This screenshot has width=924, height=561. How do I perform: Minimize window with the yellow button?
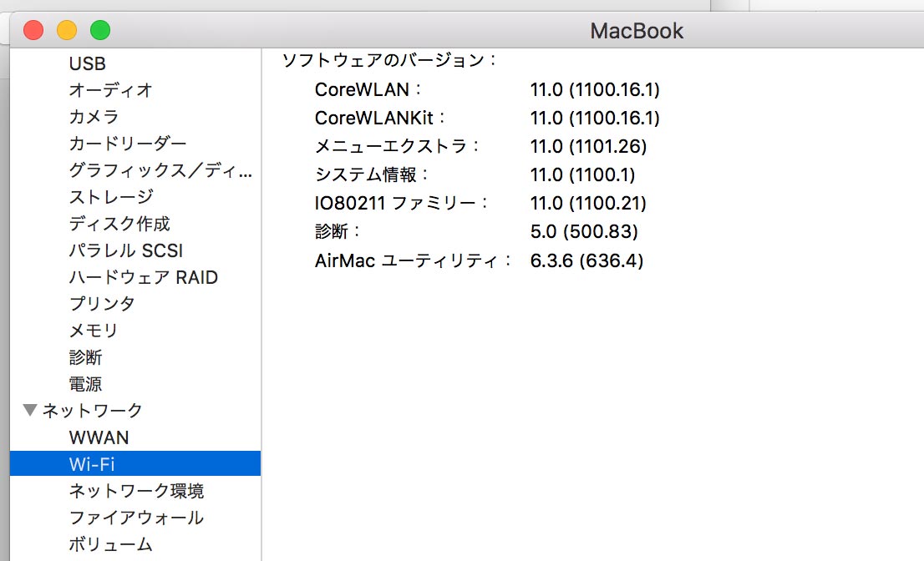67,30
